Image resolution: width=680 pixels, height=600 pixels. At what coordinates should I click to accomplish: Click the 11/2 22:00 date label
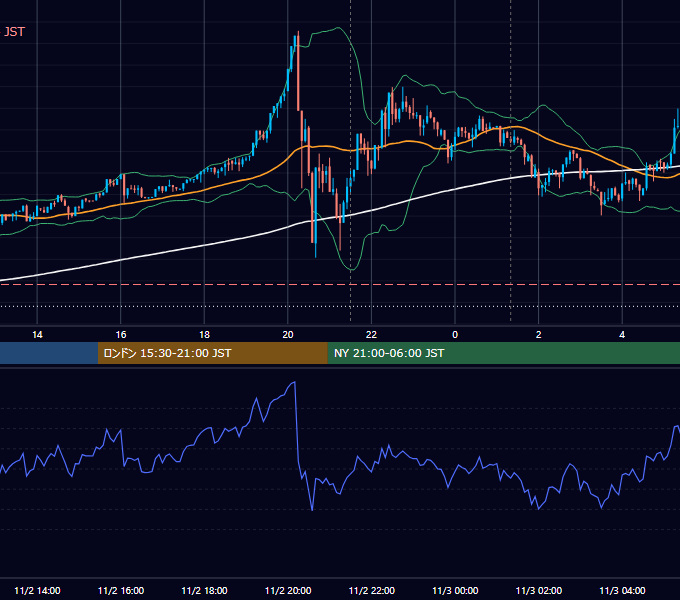click(x=372, y=590)
